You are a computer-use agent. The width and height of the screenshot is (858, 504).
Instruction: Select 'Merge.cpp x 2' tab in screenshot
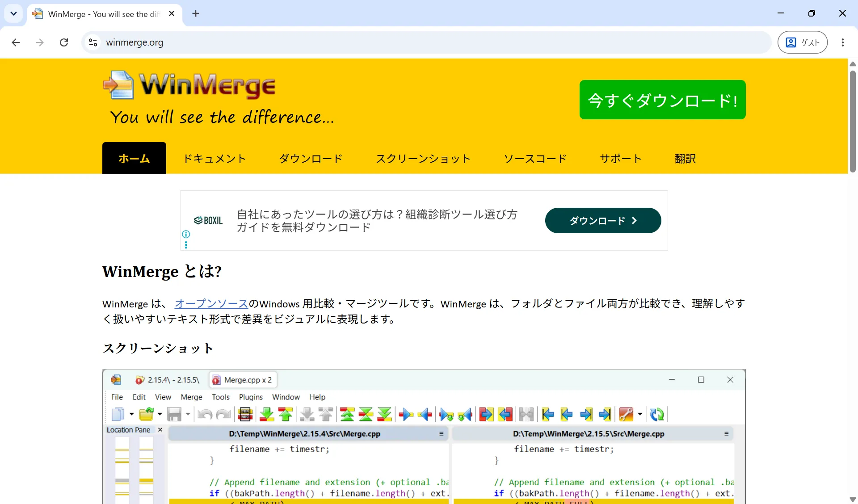click(243, 380)
